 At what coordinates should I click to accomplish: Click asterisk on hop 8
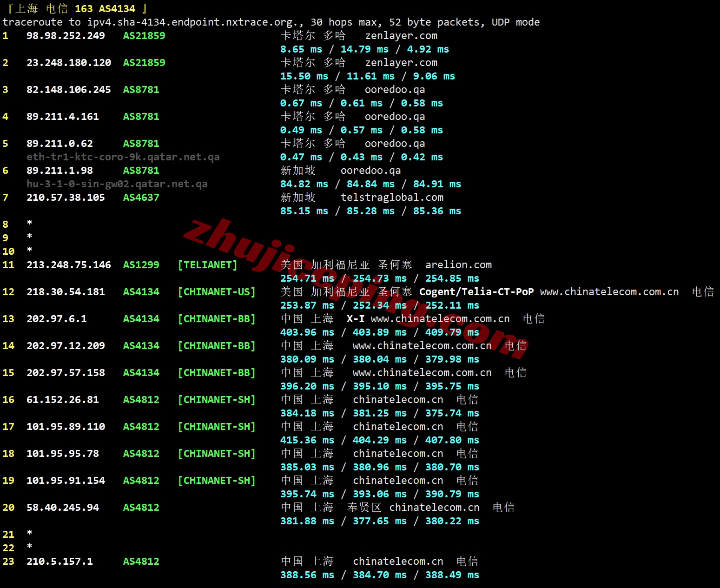[x=29, y=224]
